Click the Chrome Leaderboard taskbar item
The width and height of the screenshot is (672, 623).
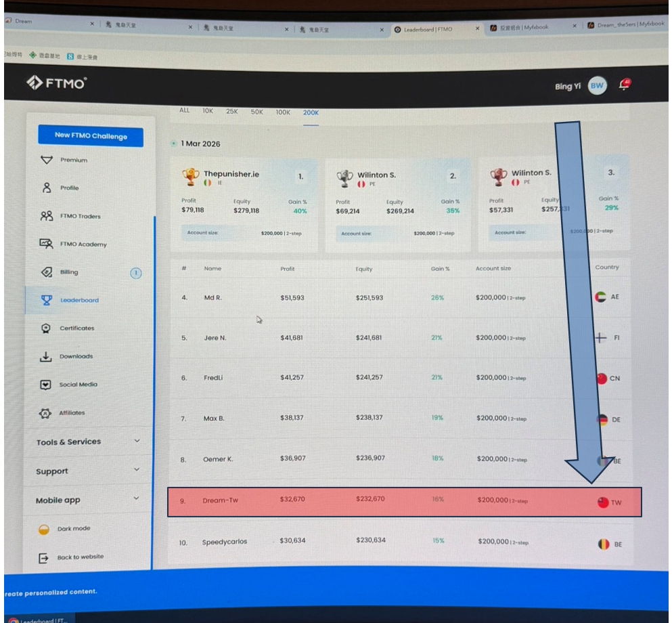coord(39,620)
